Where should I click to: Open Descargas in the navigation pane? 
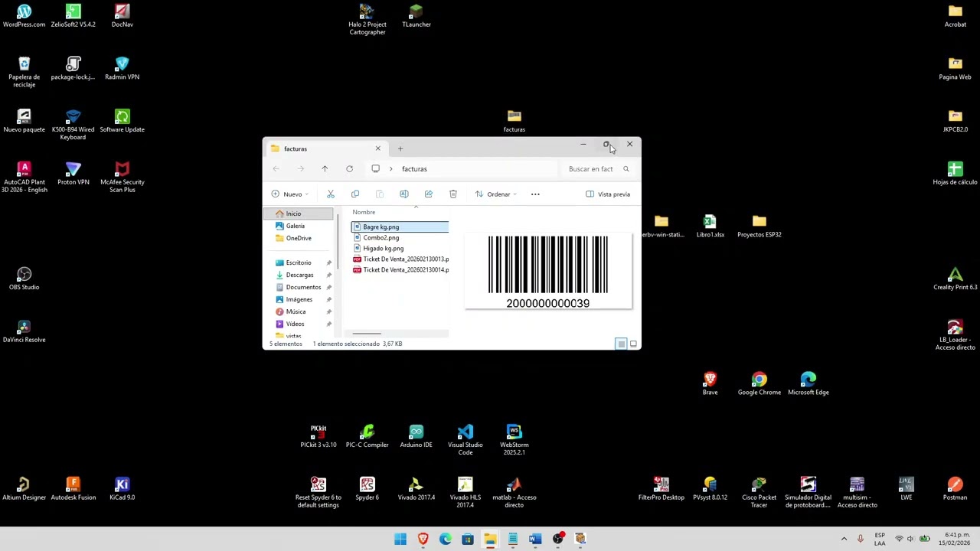[x=299, y=275]
